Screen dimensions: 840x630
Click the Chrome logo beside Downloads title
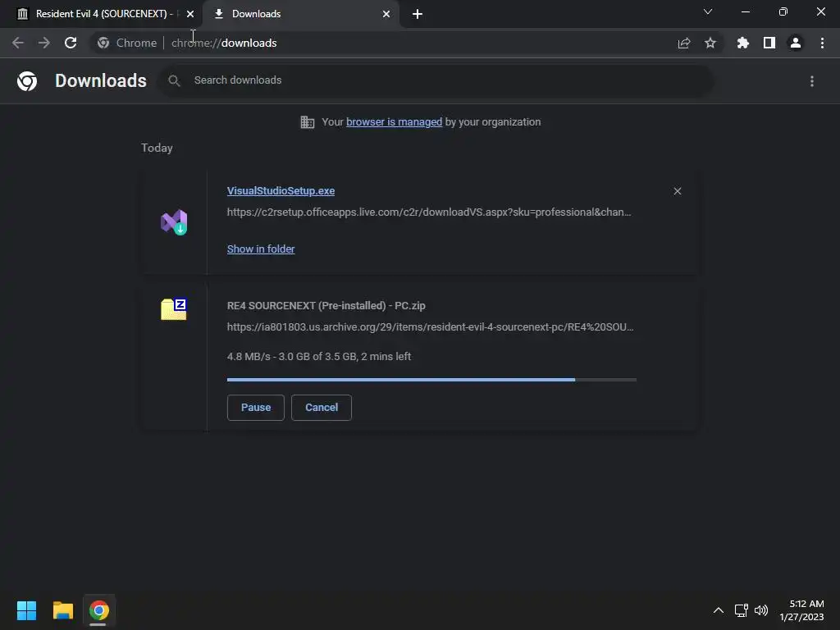point(27,81)
